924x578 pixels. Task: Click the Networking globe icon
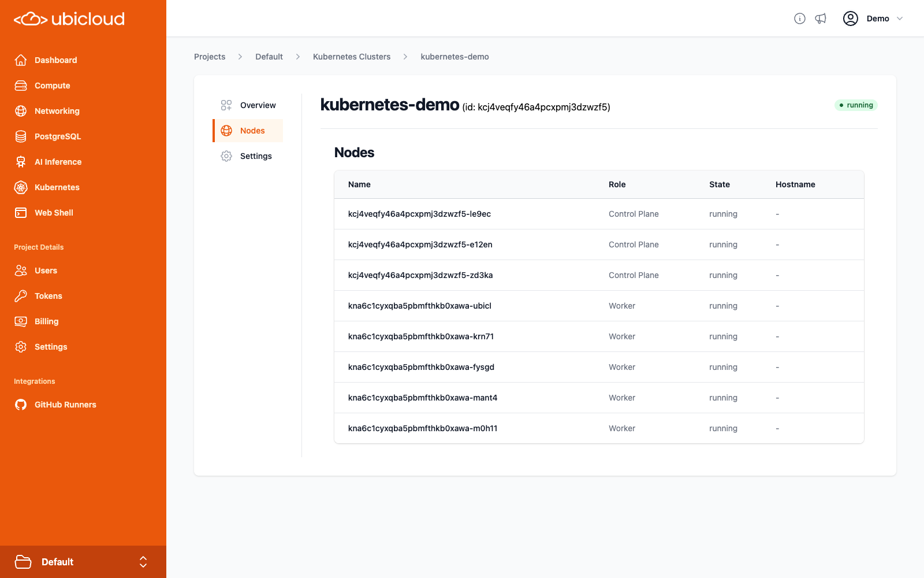(x=21, y=111)
